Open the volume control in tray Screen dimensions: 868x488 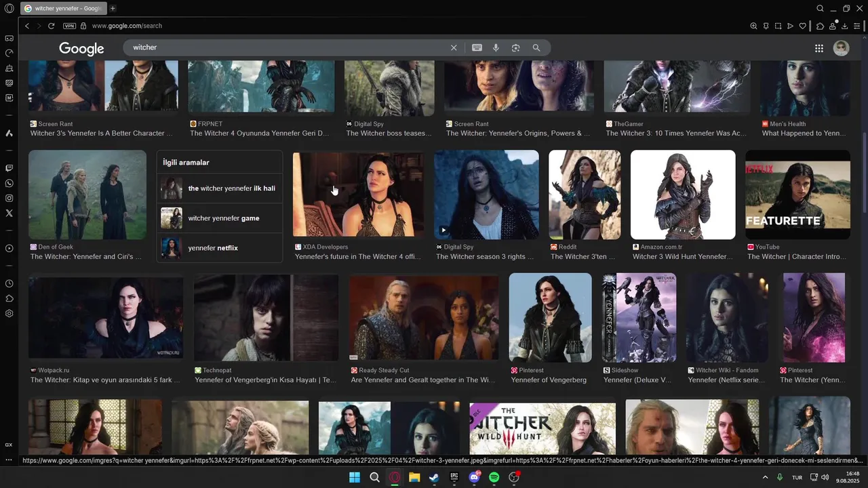825,477
